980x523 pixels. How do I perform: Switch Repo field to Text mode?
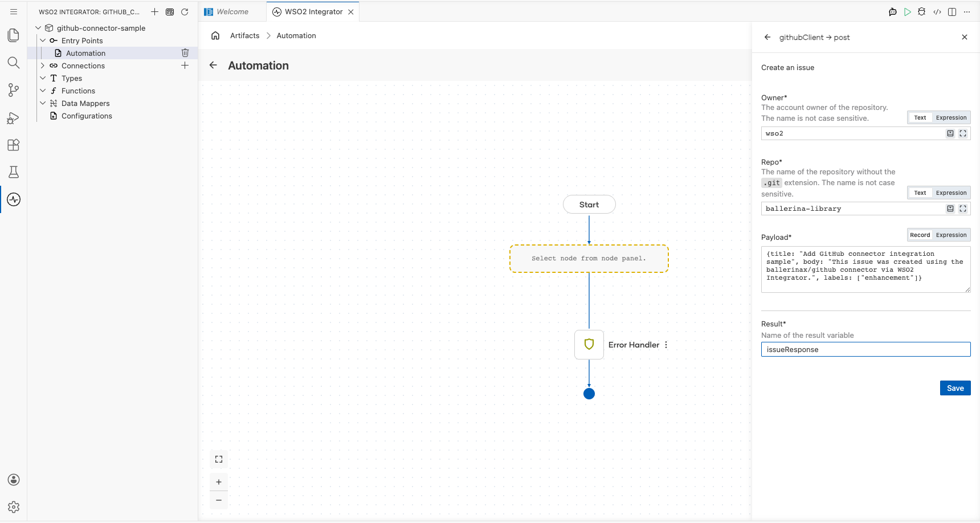coord(920,193)
